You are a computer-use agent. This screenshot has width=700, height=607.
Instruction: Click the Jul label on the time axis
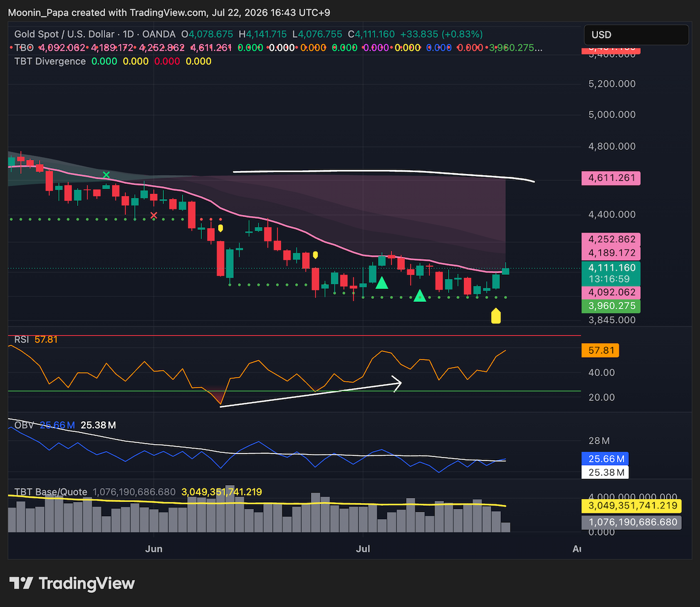(x=363, y=549)
